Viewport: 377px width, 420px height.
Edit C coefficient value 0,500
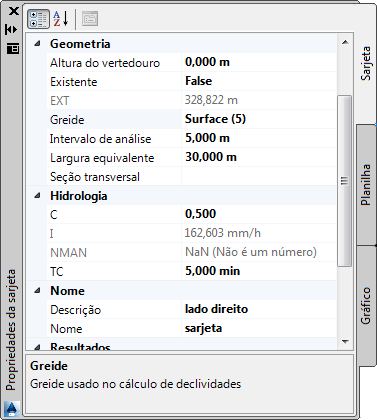click(x=259, y=214)
